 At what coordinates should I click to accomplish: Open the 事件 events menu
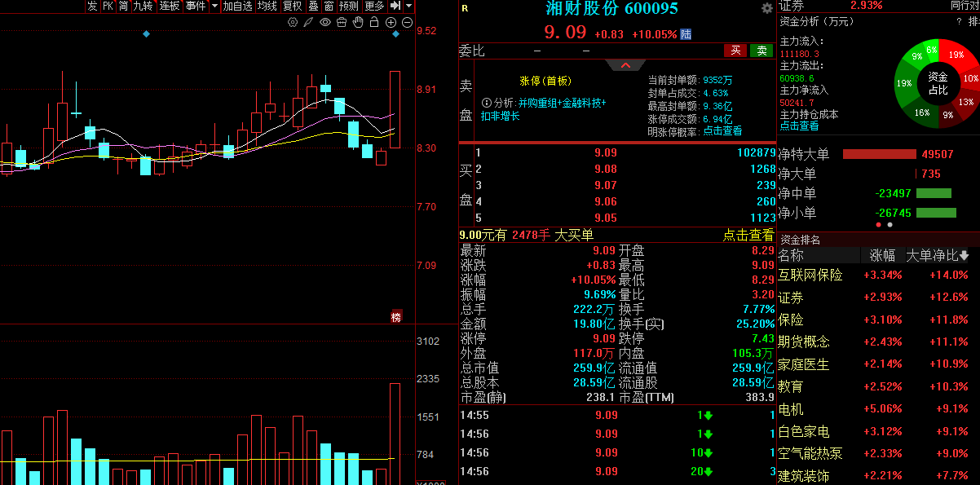point(196,6)
